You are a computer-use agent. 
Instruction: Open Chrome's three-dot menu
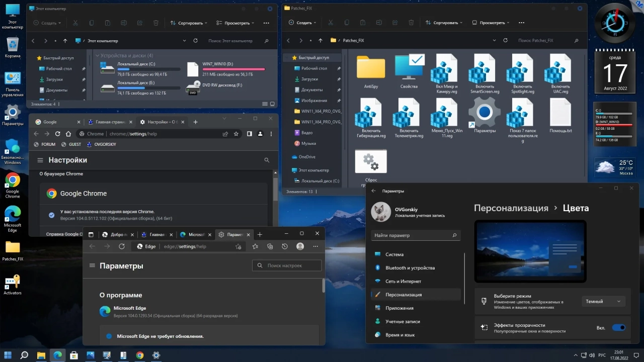[271, 134]
